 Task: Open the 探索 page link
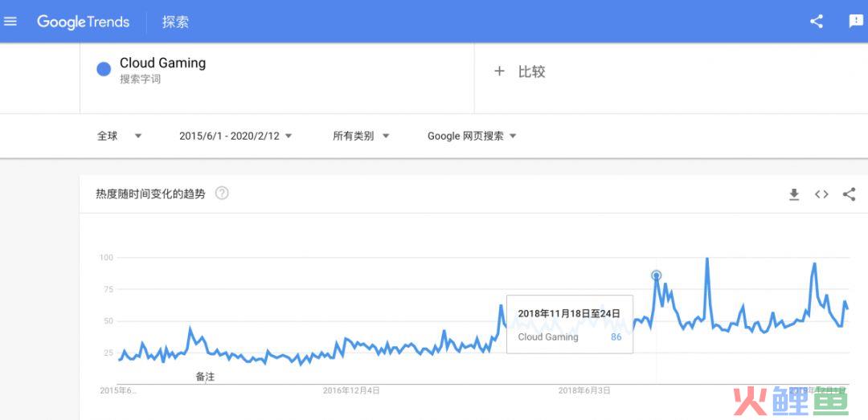[x=175, y=22]
